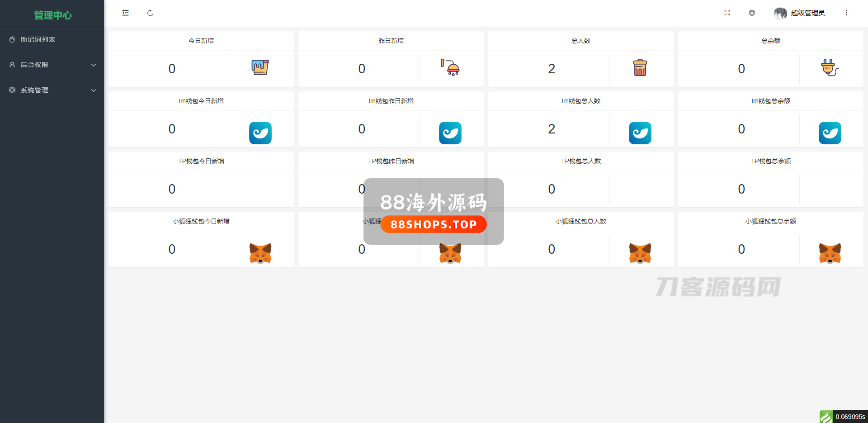
Task: Click the super admin avatar picture
Action: tap(780, 13)
